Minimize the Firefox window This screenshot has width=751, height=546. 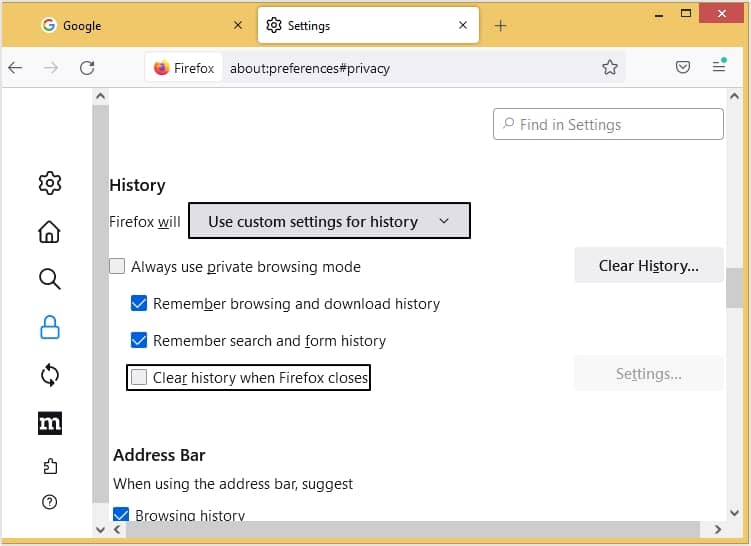click(x=659, y=14)
